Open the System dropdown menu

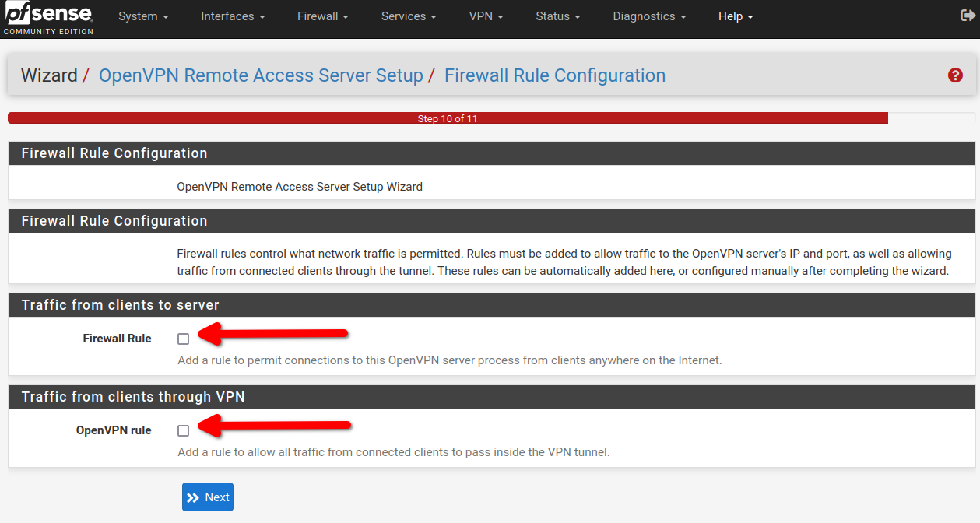pyautogui.click(x=143, y=16)
